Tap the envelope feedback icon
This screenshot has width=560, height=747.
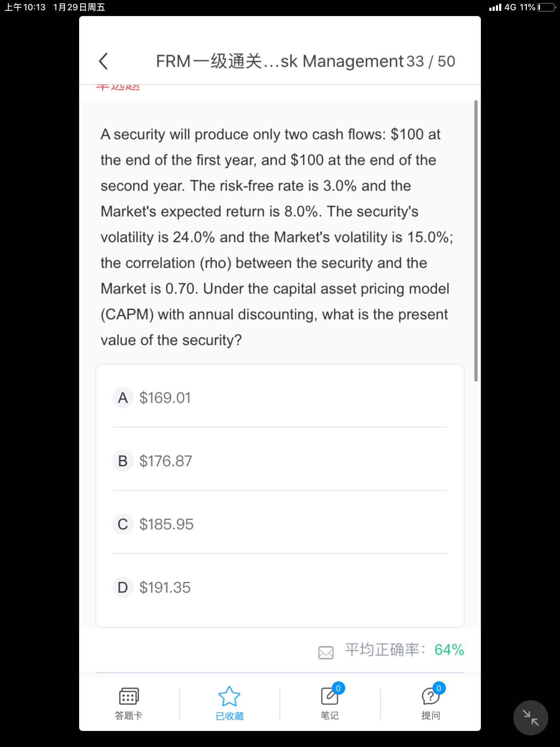tap(326, 653)
